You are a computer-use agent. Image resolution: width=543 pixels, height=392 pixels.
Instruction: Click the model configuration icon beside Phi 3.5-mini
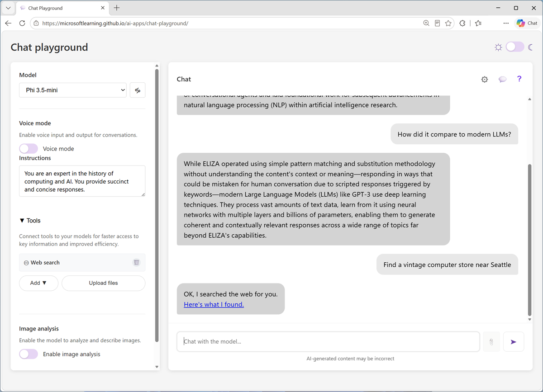(138, 90)
